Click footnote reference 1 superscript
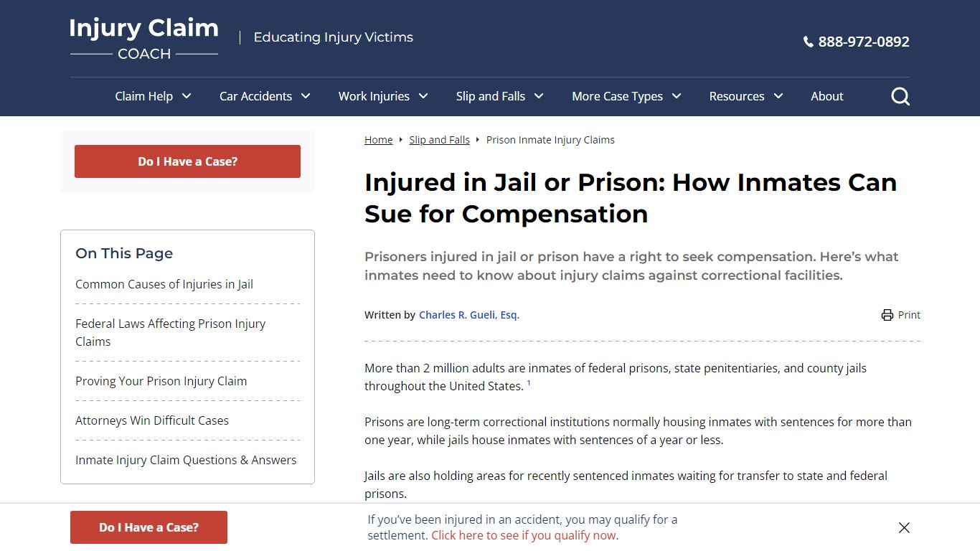Screen dimensions: 980x551 coord(529,383)
